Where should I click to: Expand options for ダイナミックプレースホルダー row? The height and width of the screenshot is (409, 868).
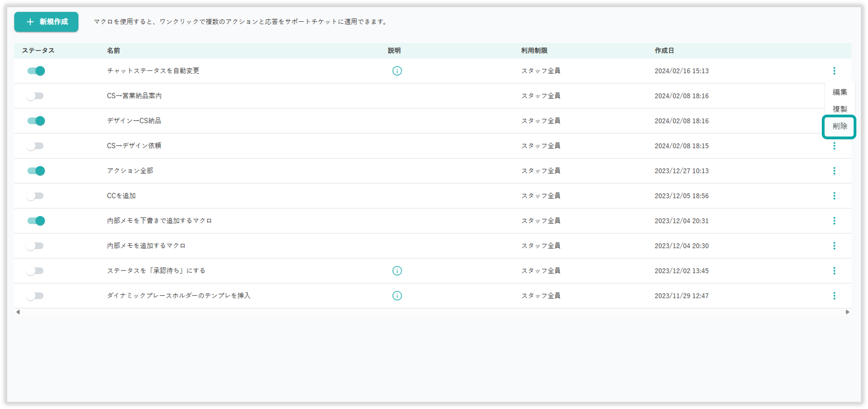pyautogui.click(x=834, y=296)
